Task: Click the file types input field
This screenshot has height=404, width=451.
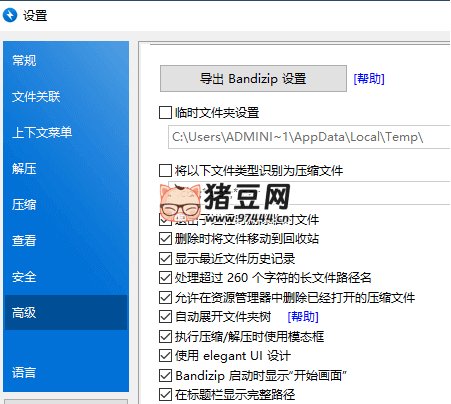Action: pyautogui.click(x=309, y=193)
